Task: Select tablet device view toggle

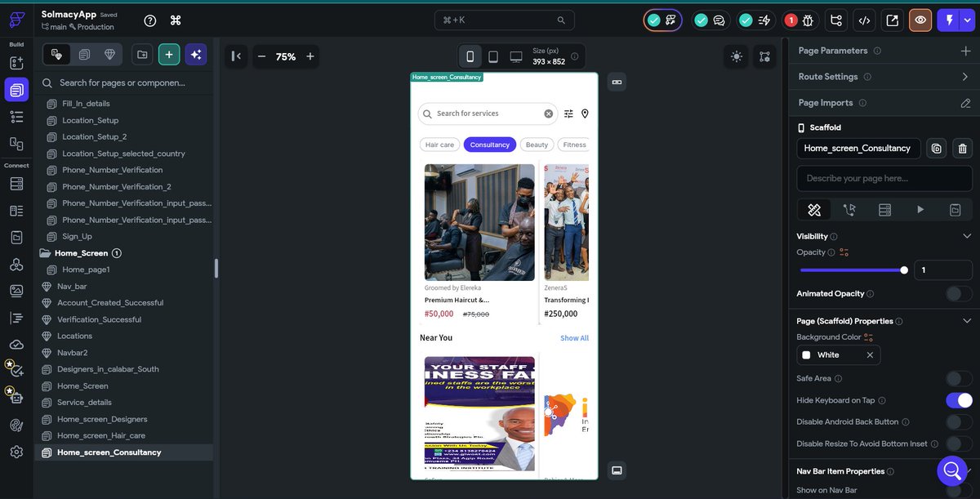Action: pyautogui.click(x=493, y=56)
